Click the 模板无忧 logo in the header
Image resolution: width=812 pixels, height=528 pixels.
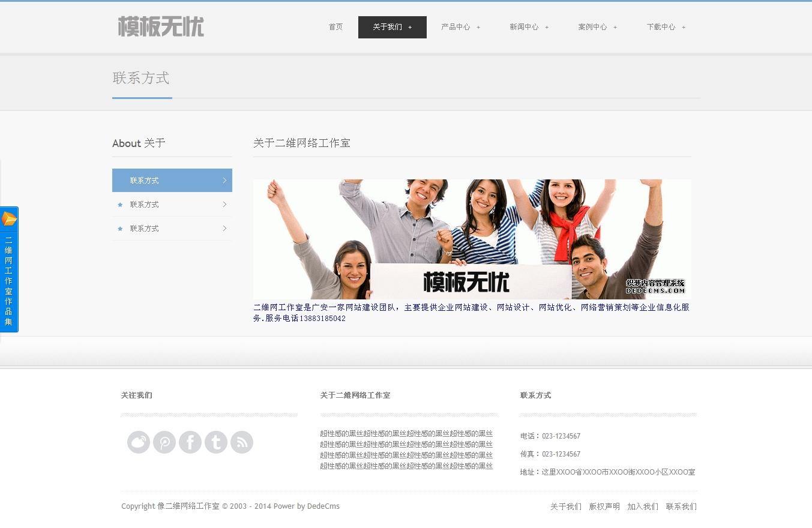click(161, 27)
